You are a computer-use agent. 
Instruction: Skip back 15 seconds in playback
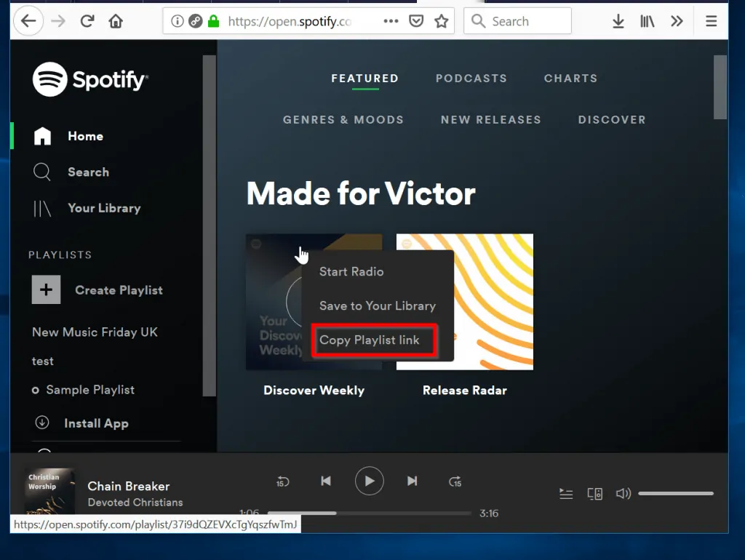[282, 481]
